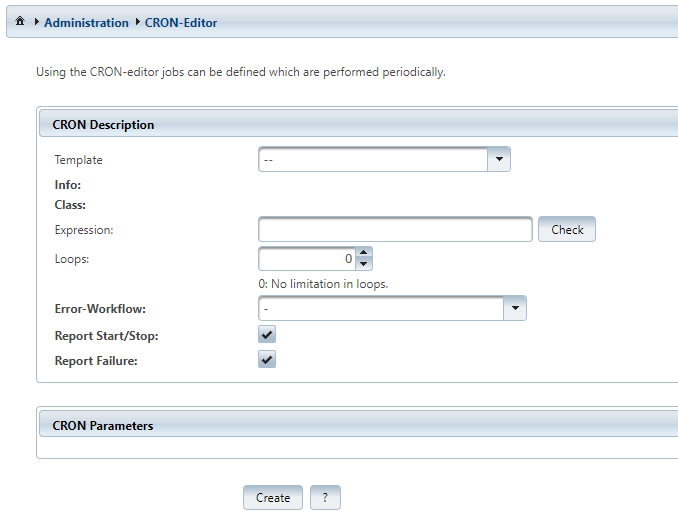This screenshot has width=678, height=526.
Task: Click inside the Expression input field
Action: 395,229
